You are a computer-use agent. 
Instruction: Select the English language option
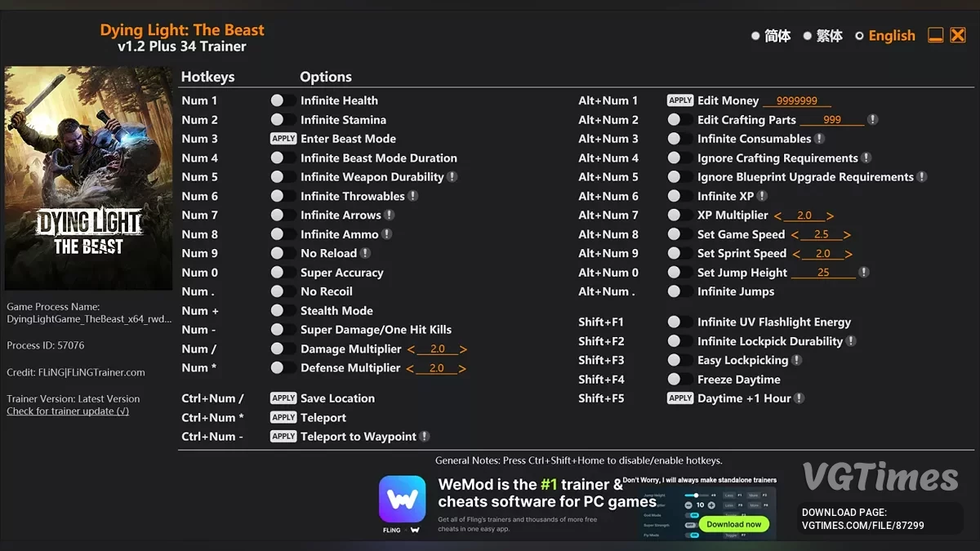885,36
